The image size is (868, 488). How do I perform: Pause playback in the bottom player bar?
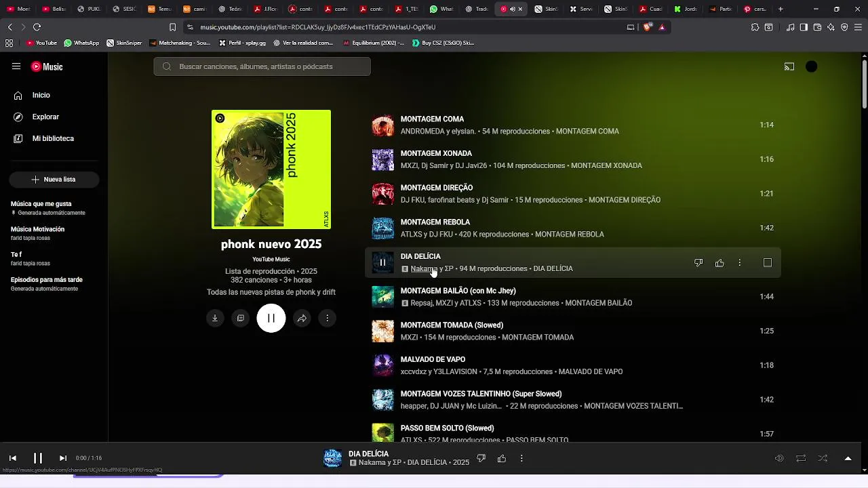click(38, 458)
